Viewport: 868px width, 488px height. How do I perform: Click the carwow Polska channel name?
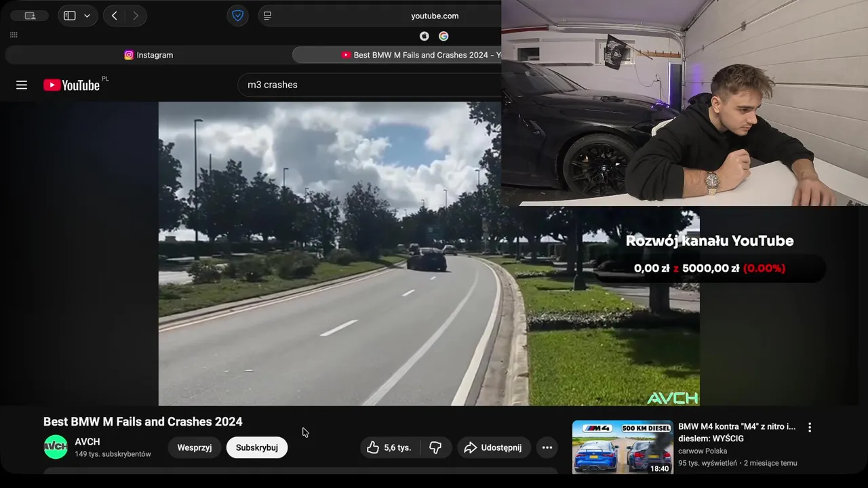click(x=703, y=451)
